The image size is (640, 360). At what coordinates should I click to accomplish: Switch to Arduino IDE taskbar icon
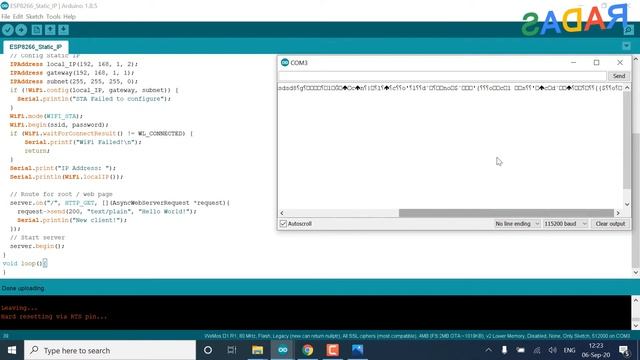click(282, 350)
